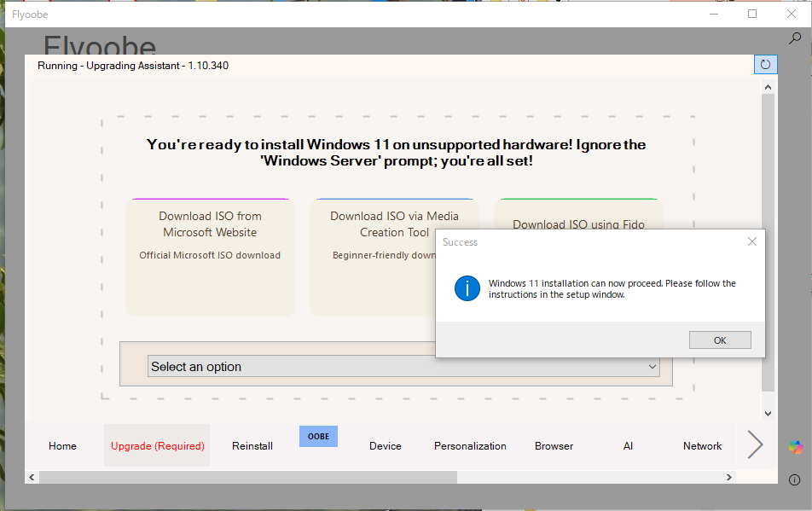Open the info circle icon at bottom right
This screenshot has width=812, height=511.
(795, 479)
